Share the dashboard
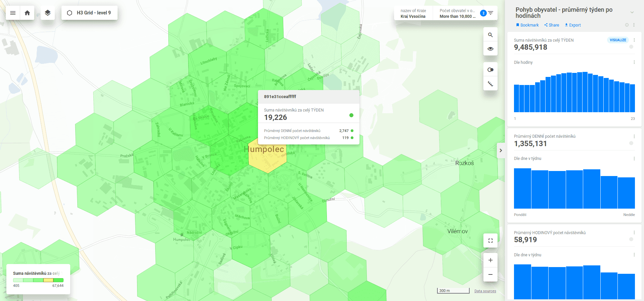644x301 pixels. tap(552, 25)
